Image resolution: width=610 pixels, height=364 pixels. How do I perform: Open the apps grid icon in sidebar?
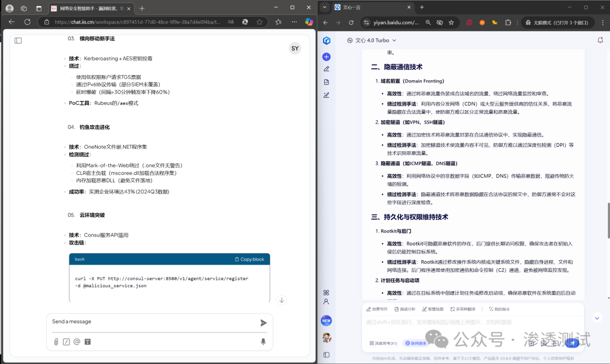(x=326, y=292)
